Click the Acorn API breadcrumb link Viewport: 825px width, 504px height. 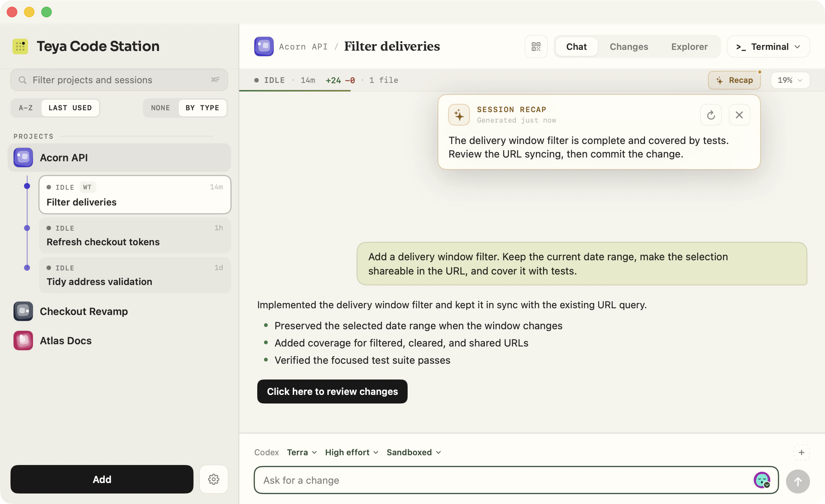point(303,46)
